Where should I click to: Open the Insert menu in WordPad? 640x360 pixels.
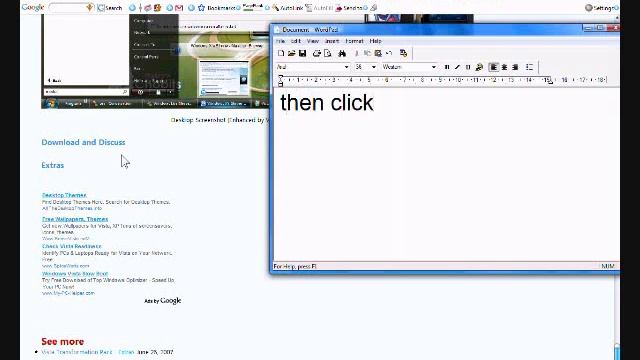[x=332, y=41]
